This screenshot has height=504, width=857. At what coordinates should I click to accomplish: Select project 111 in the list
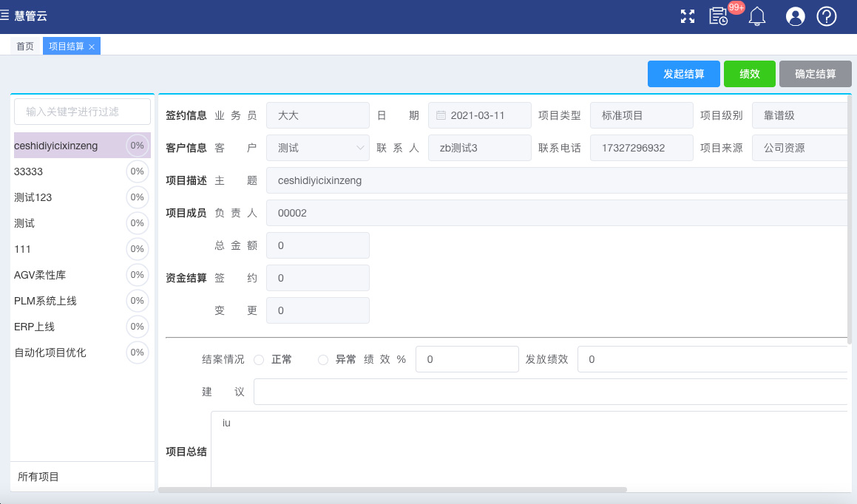[x=82, y=249]
